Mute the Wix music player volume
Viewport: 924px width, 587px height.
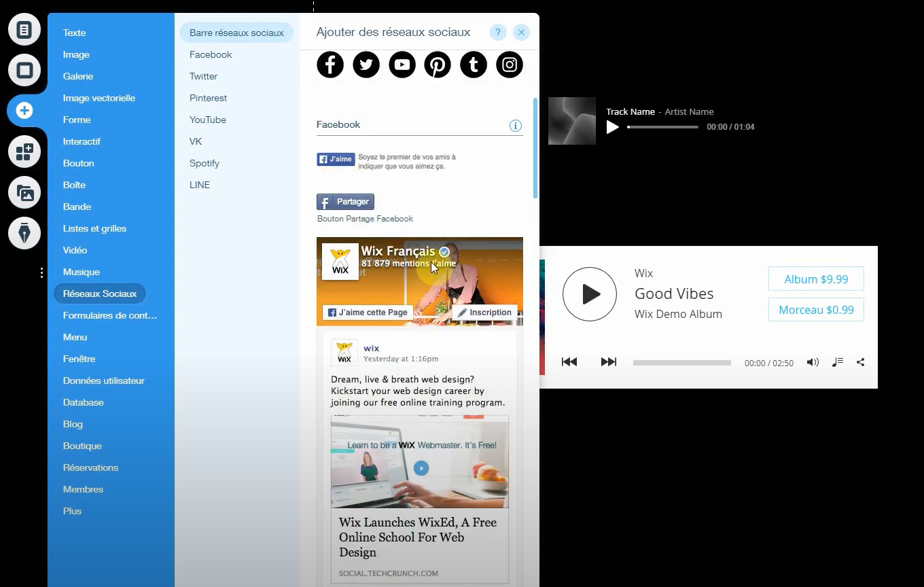point(813,362)
